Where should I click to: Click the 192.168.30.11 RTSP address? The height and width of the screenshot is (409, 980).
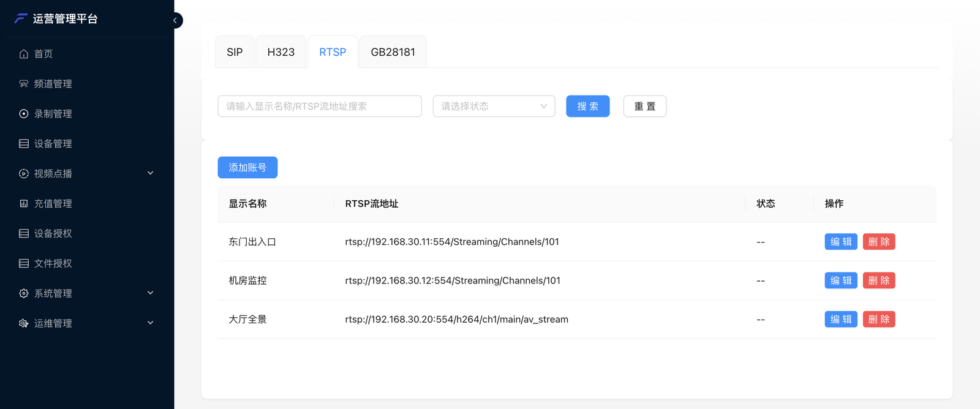pos(452,242)
